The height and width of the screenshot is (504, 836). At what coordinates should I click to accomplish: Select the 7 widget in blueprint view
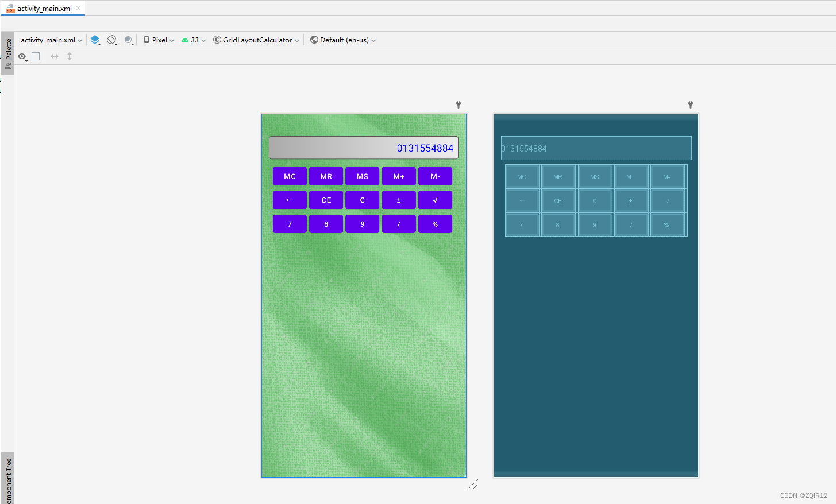522,225
